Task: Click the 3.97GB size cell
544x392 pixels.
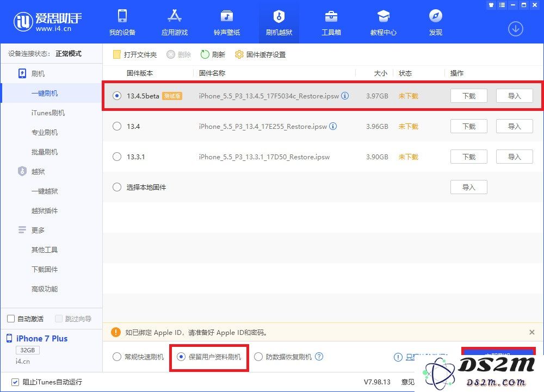Action: [x=377, y=96]
